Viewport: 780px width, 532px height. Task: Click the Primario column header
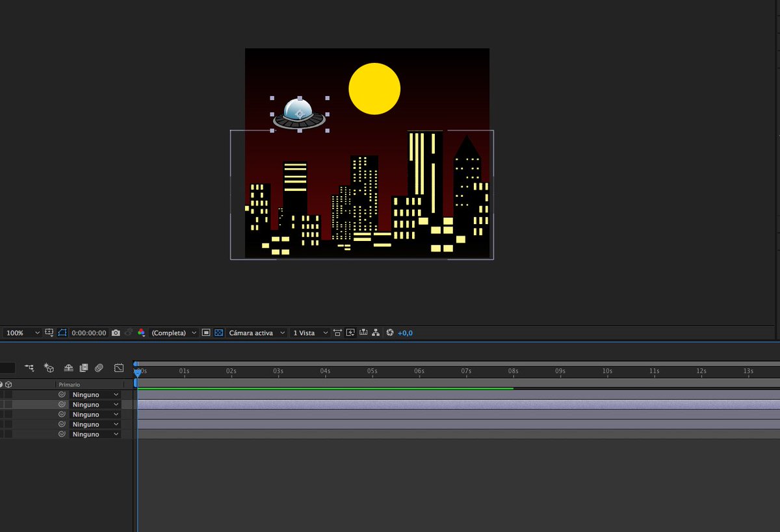tap(70, 385)
